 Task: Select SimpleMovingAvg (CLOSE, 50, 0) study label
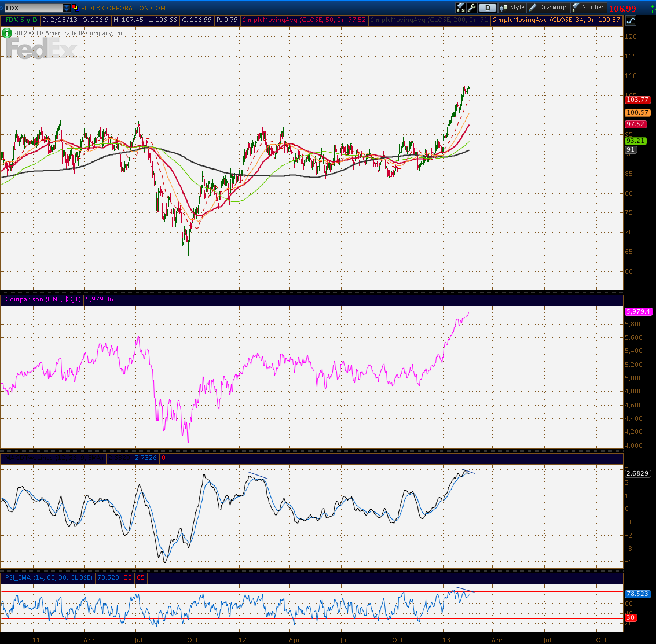point(293,20)
